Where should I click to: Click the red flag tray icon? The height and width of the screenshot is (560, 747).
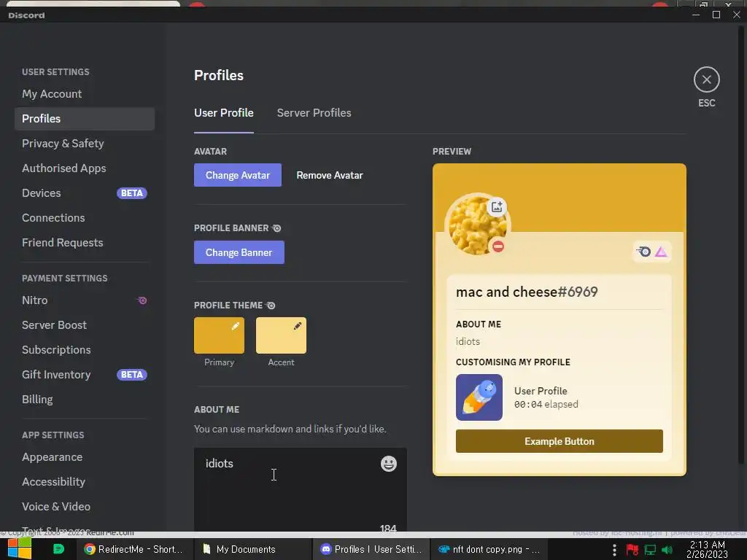(x=632, y=550)
